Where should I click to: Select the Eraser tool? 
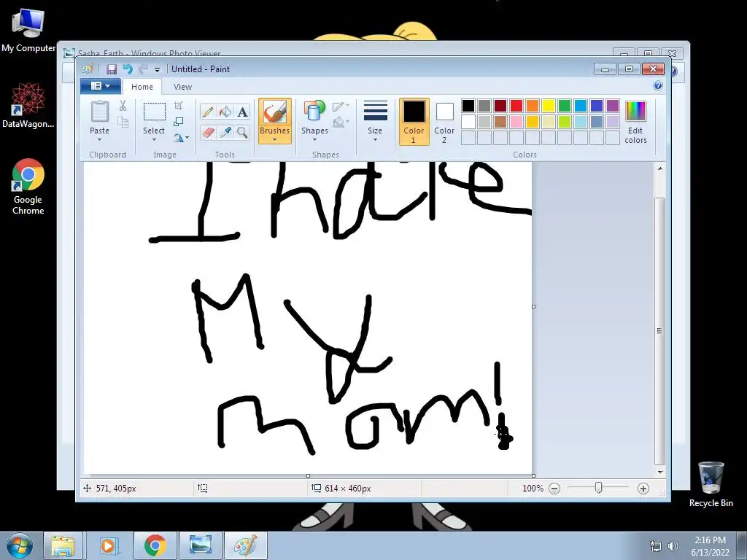(x=208, y=133)
